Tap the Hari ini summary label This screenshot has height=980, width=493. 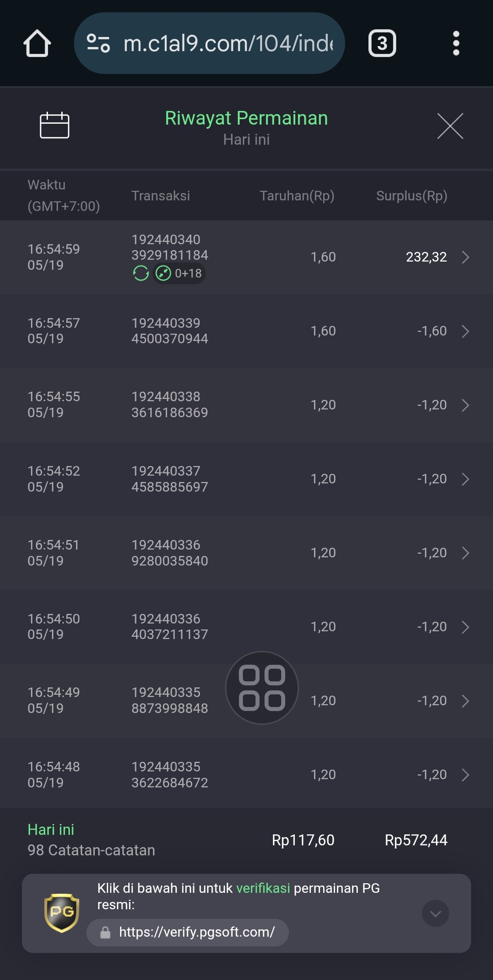[x=51, y=829]
